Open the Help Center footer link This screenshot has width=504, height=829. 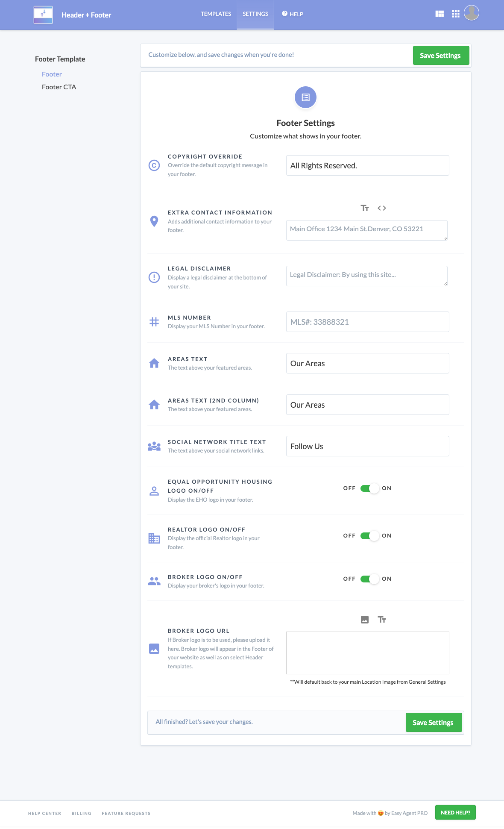(x=44, y=814)
